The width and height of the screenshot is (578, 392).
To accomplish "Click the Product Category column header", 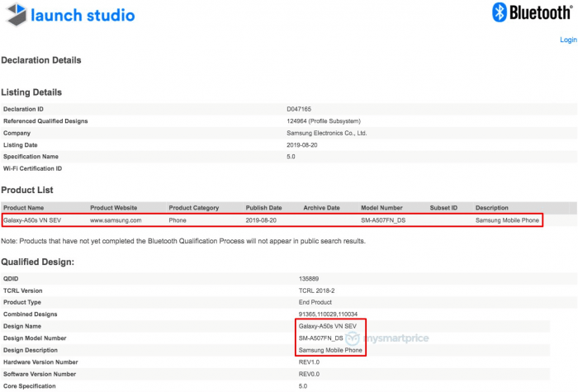I will [x=197, y=208].
